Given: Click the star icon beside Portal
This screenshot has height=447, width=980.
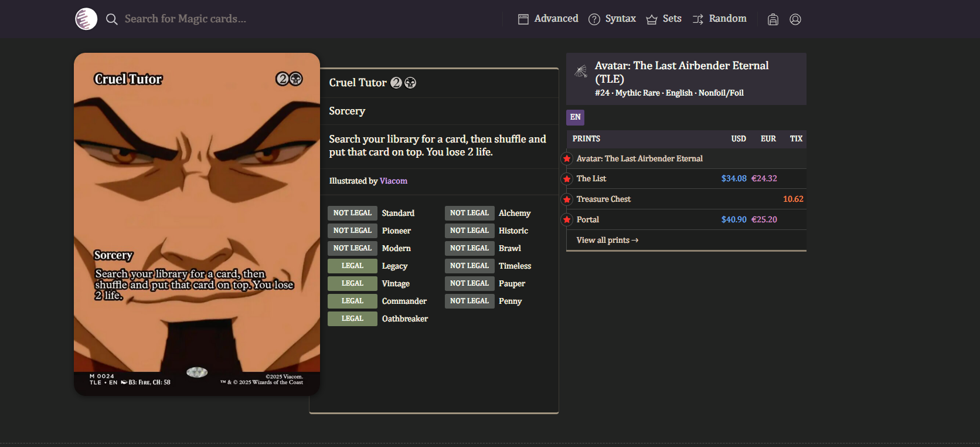Looking at the screenshot, I should click(567, 220).
